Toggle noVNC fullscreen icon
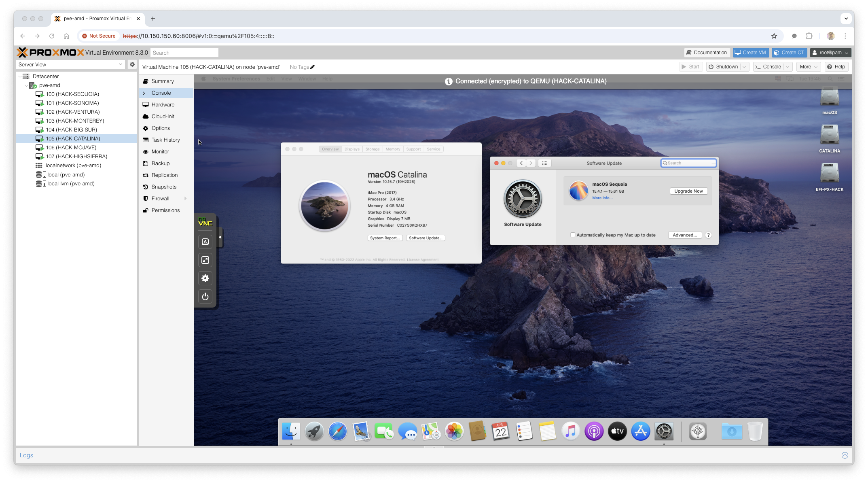This screenshot has height=482, width=868. (x=205, y=260)
